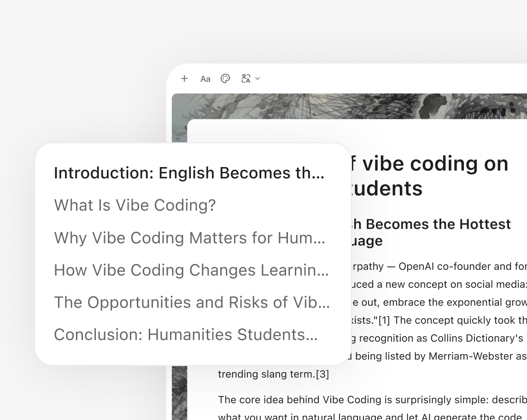Click text 'being listed by Merriam-Webster'

click(434, 356)
